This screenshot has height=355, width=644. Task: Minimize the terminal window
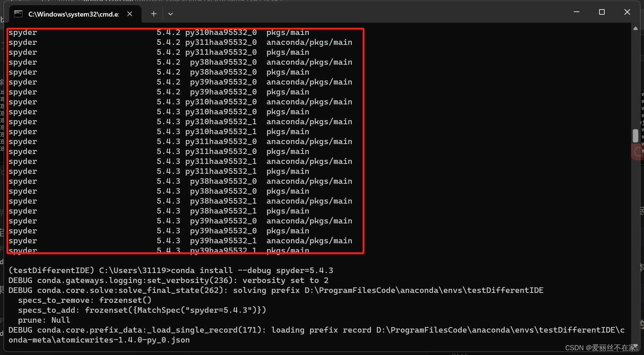click(x=576, y=12)
